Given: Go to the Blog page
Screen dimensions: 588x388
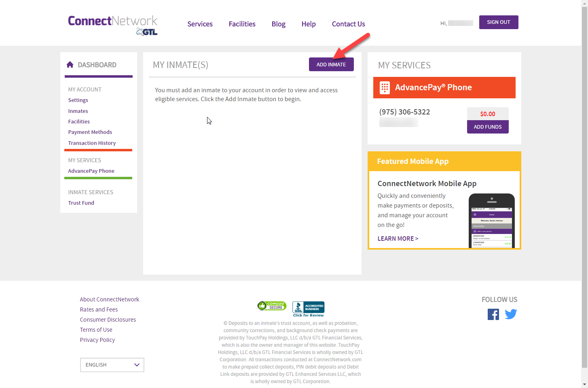Looking at the screenshot, I should (x=278, y=24).
